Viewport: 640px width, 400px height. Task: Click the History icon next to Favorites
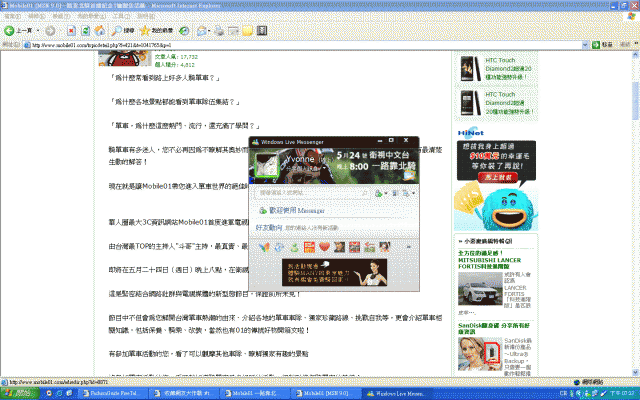184,31
